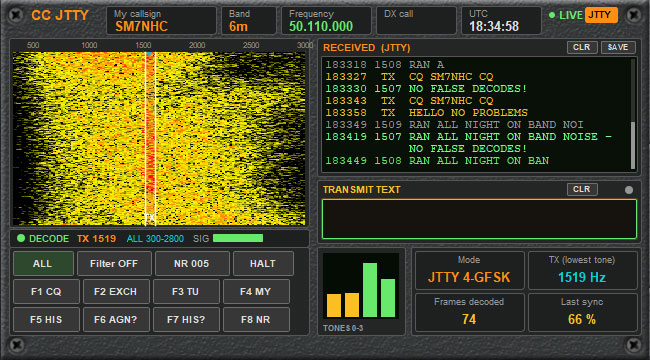650x360 pixels.
Task: Click the UTC clock 18:34:58
Action: point(501,20)
